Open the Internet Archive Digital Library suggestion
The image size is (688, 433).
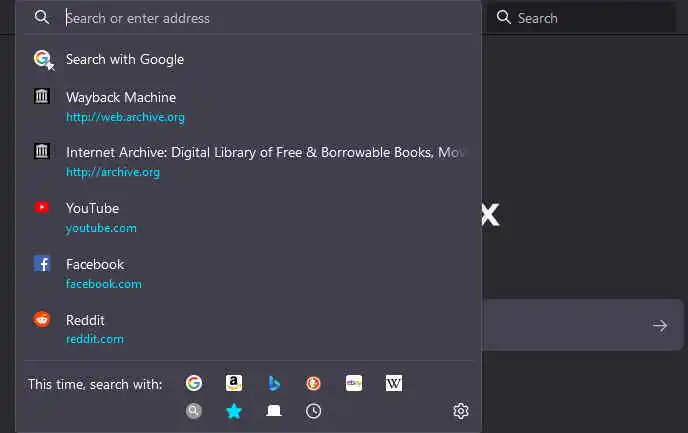click(x=249, y=162)
